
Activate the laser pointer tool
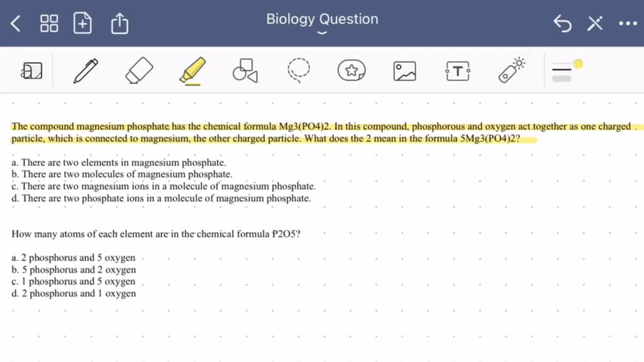coord(511,70)
